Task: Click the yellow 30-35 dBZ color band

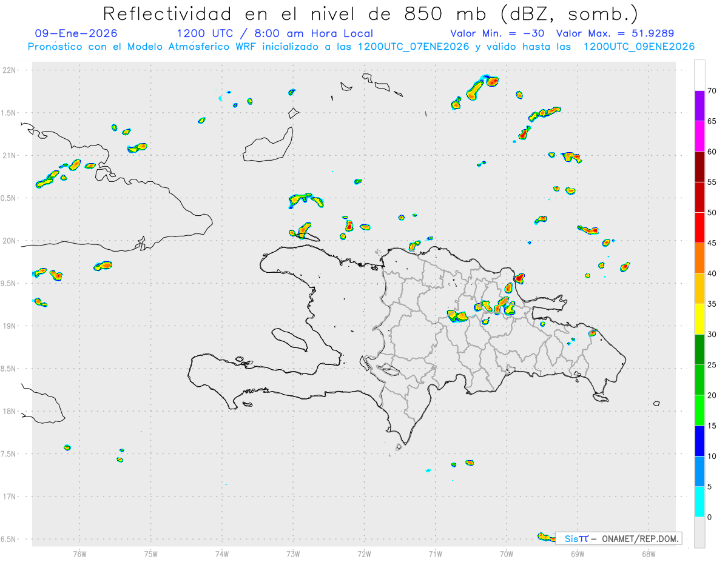Action: 699,319
